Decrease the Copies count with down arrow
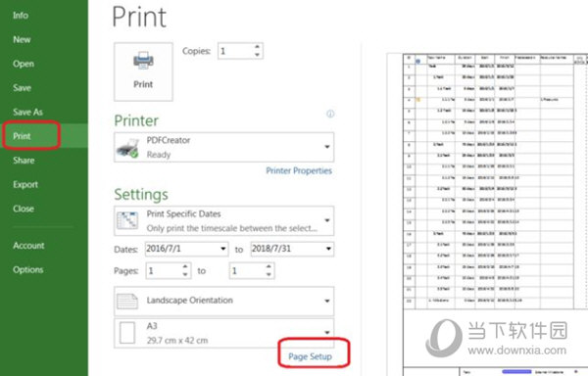The width and height of the screenshot is (588, 376). (x=257, y=55)
